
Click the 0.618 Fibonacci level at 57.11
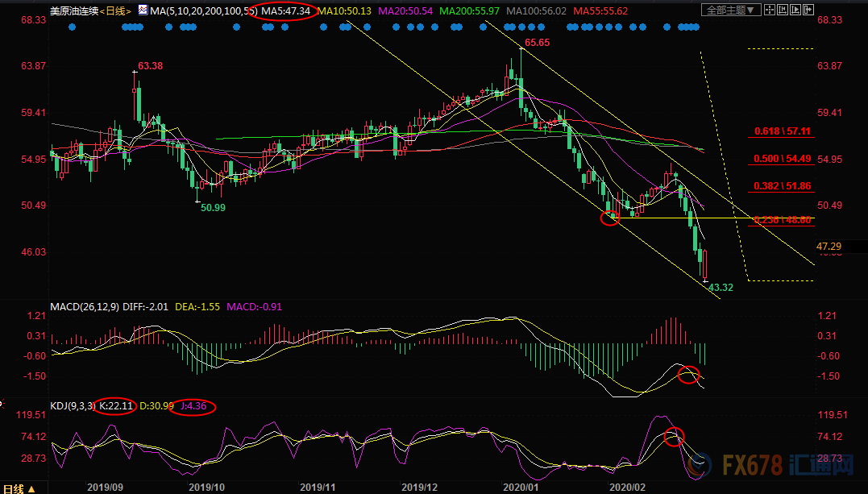click(782, 131)
